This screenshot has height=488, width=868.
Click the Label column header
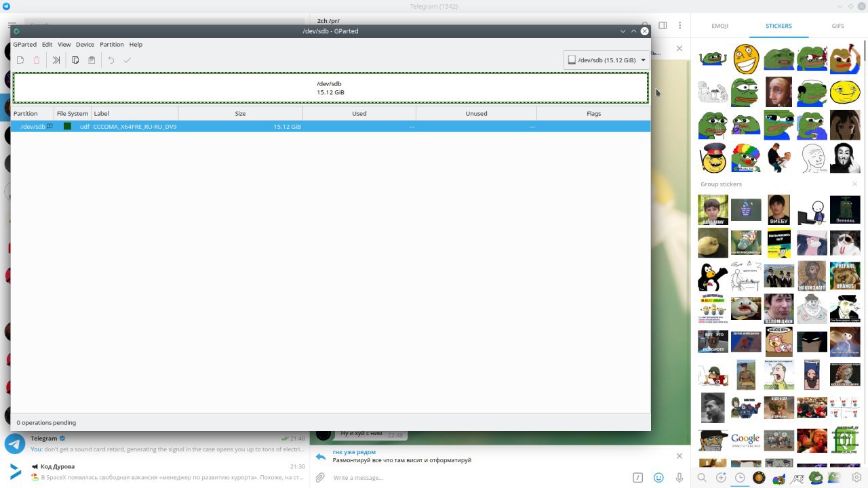(x=135, y=113)
